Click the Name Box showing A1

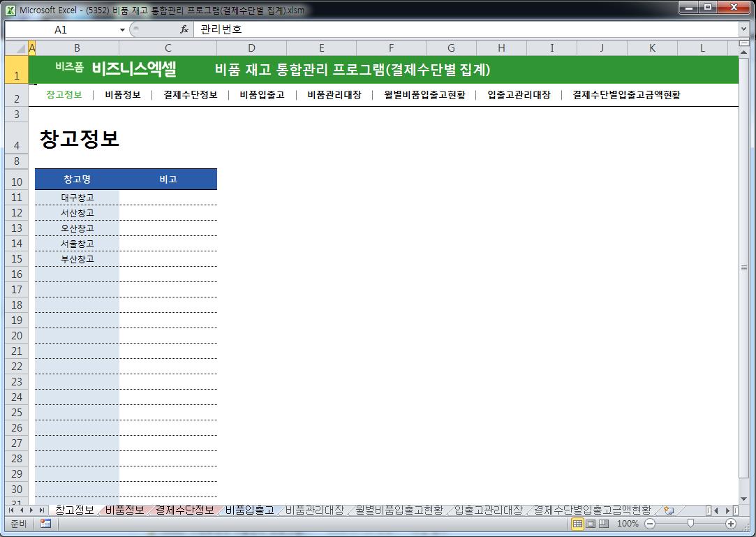click(x=61, y=30)
